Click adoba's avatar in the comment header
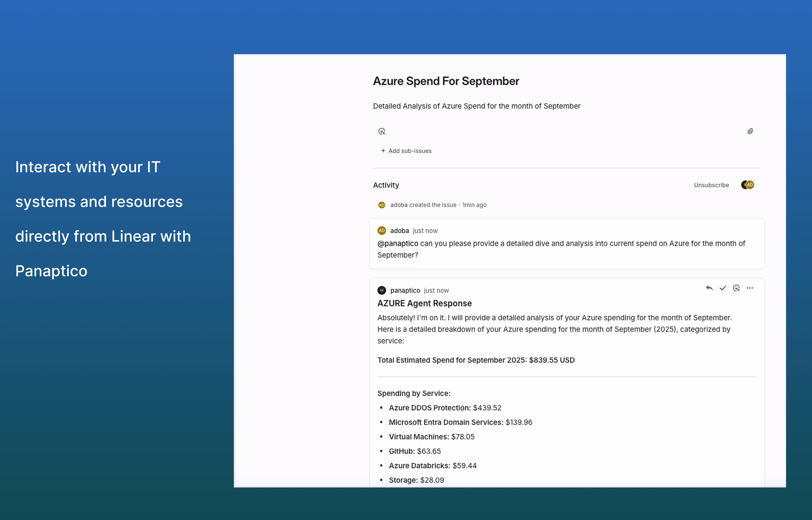 382,231
